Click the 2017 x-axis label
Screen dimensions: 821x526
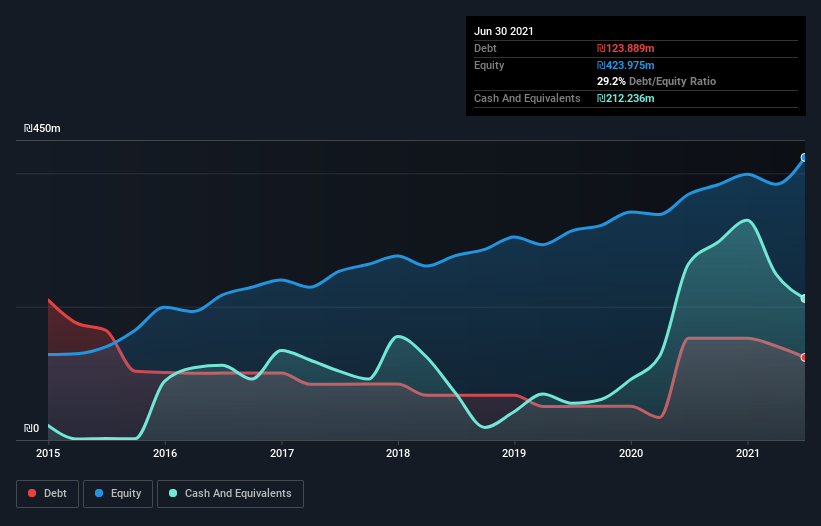tap(282, 453)
